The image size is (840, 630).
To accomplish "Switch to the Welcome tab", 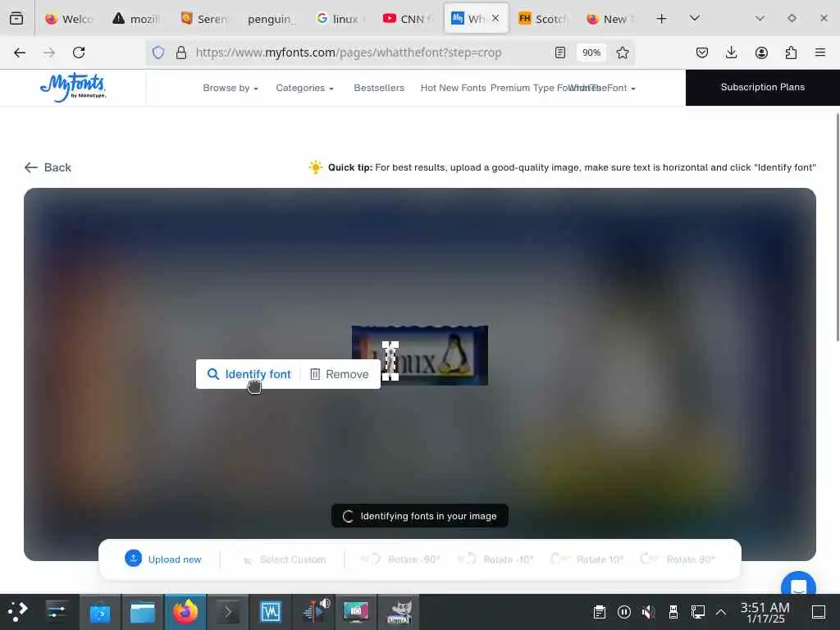I will point(68,19).
